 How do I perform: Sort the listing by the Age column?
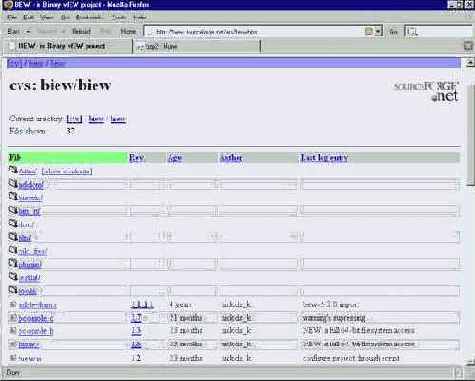coord(175,158)
